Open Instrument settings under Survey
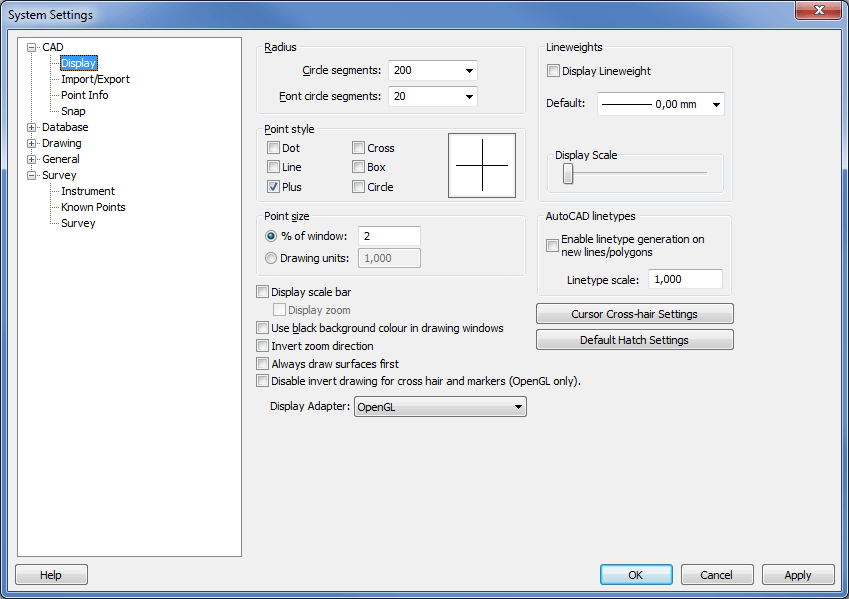Screen dimensions: 849x599 87,191
